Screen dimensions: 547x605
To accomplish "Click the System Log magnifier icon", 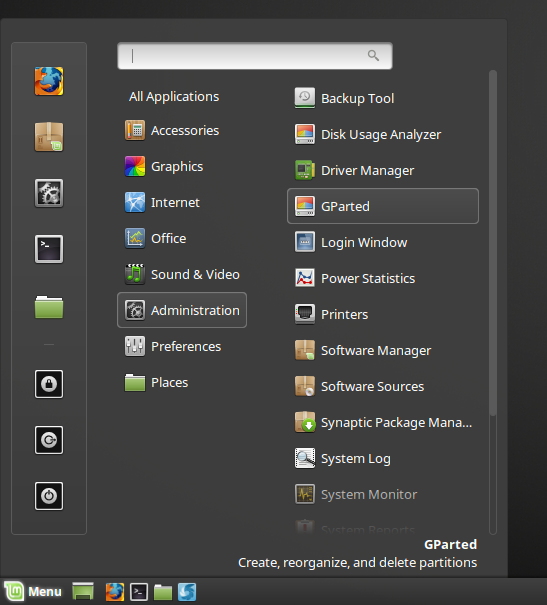I will pos(305,458).
